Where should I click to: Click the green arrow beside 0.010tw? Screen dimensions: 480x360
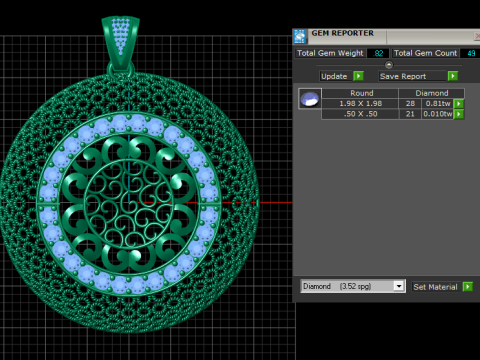[x=459, y=114]
